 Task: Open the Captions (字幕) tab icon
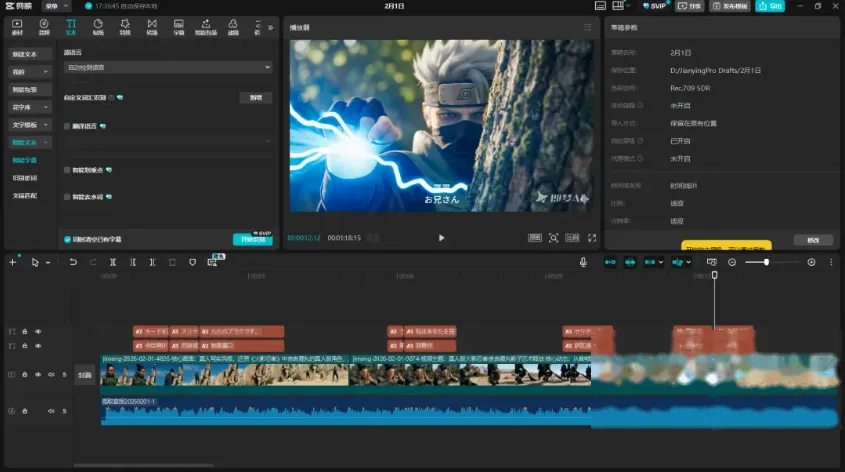pyautogui.click(x=179, y=27)
